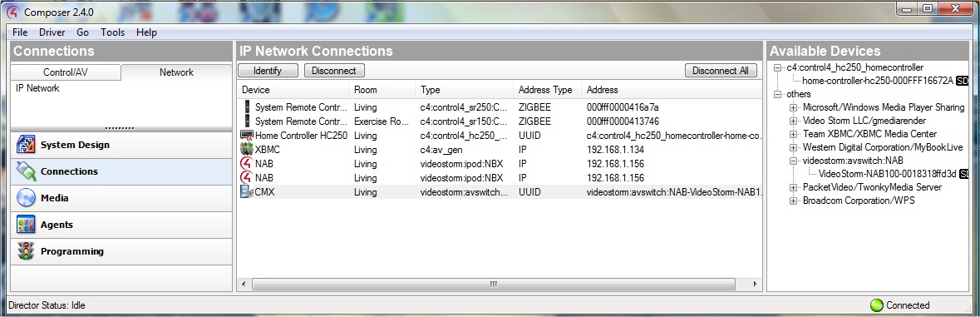Click the Identify button

(x=268, y=71)
